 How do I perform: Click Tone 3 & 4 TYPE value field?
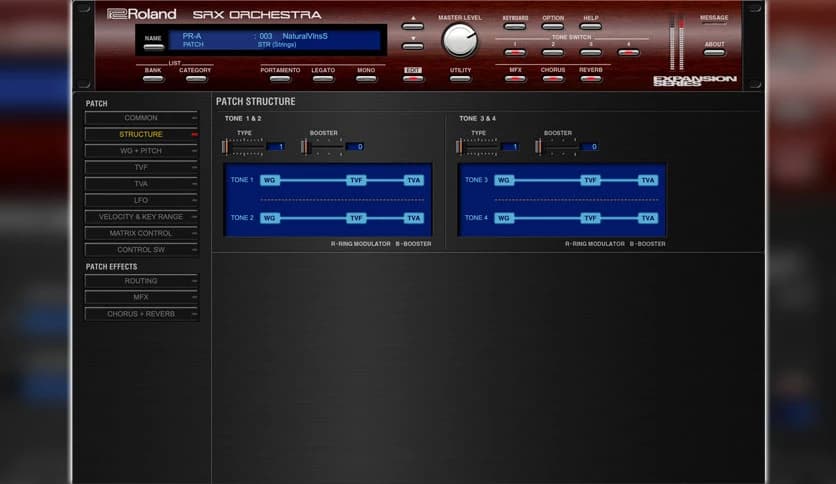pyautogui.click(x=510, y=147)
